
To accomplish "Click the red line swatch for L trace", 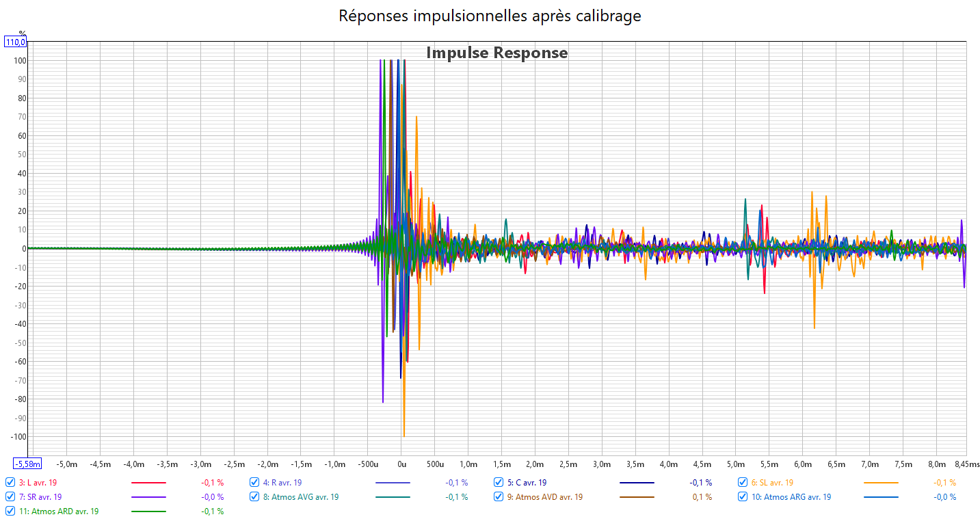I will pos(148,483).
